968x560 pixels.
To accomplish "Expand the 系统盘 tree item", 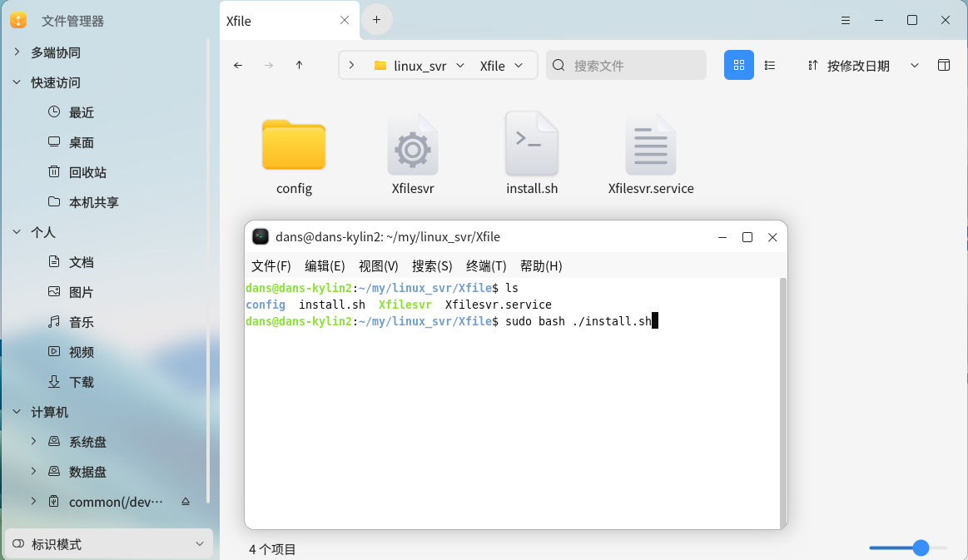I will tap(33, 441).
